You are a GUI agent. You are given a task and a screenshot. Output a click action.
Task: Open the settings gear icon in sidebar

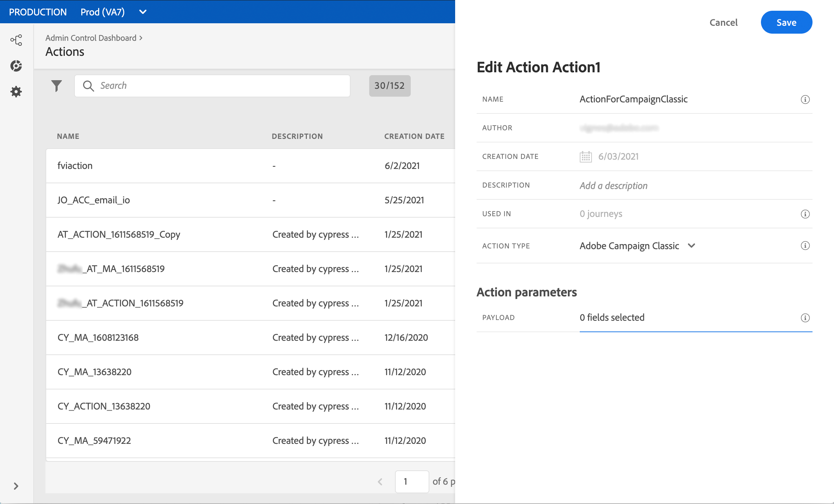pos(16,92)
